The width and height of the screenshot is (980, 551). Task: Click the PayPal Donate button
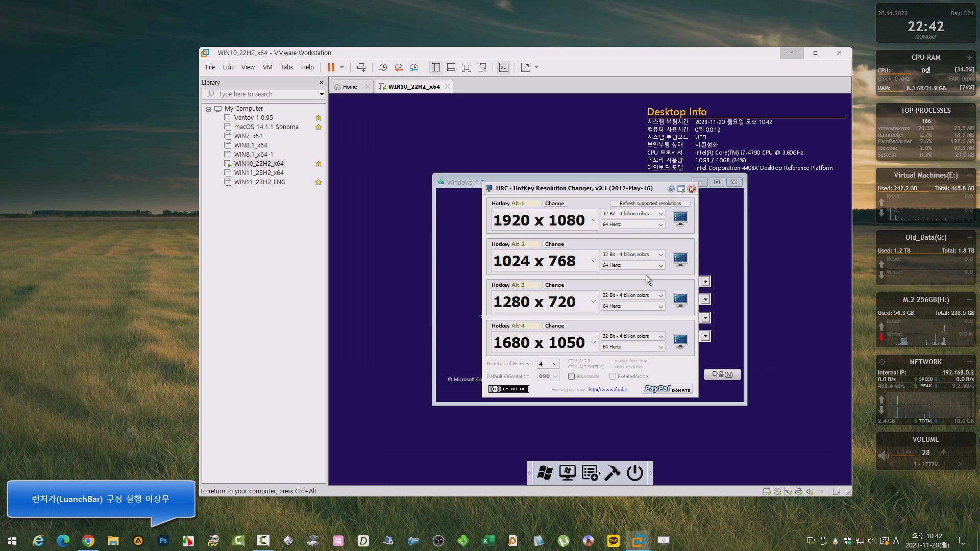[x=667, y=389]
